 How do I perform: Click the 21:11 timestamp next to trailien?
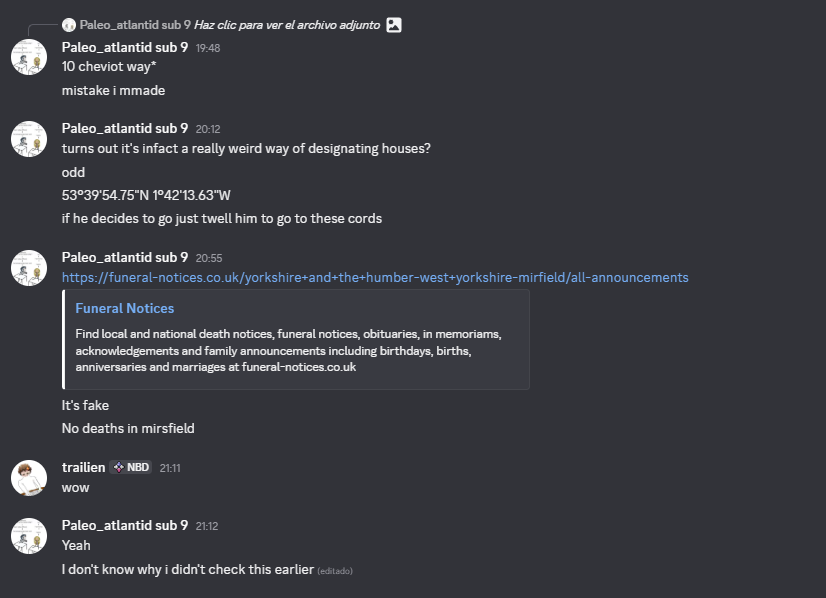170,468
